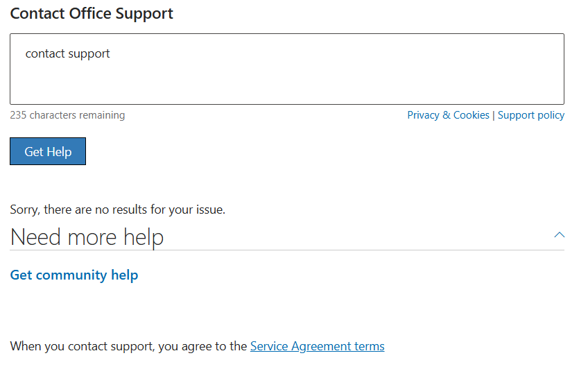Click the "Need more help" heading

coord(87,237)
